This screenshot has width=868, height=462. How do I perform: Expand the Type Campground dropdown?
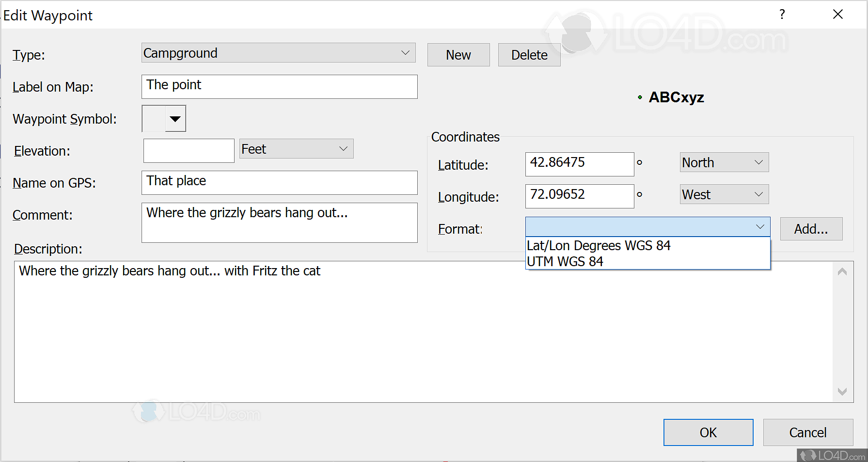[405, 53]
